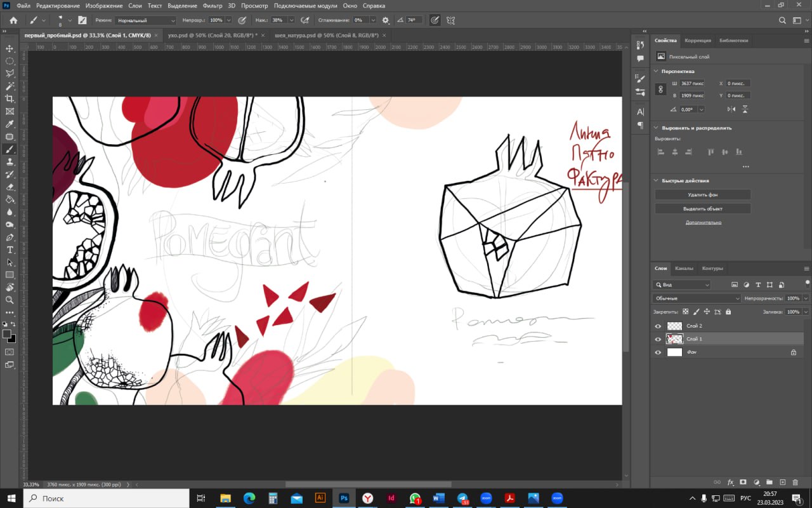Switch to the Каналы tab
812x508 pixels.
click(684, 268)
